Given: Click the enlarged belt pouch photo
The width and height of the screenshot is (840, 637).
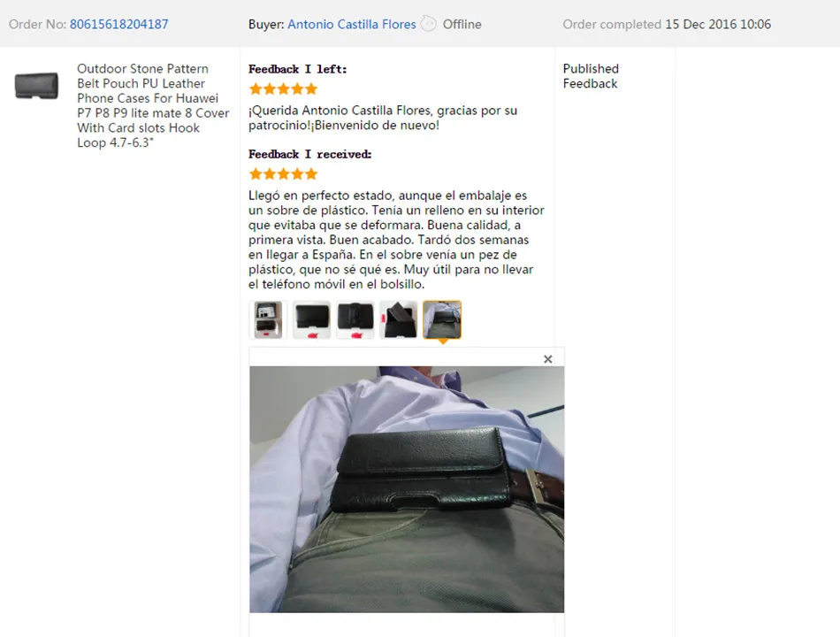Looking at the screenshot, I should click(407, 489).
